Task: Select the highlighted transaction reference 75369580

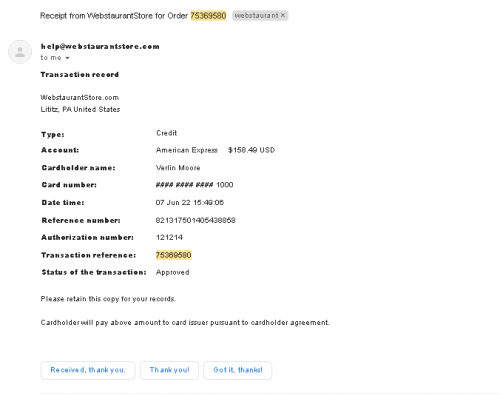Action: [173, 255]
